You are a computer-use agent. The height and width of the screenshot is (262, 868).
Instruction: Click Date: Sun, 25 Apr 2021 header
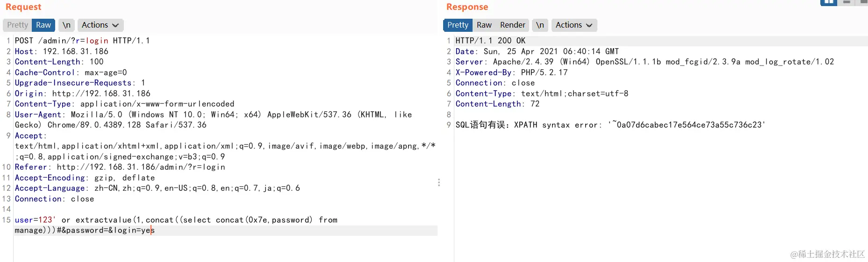[x=537, y=51]
